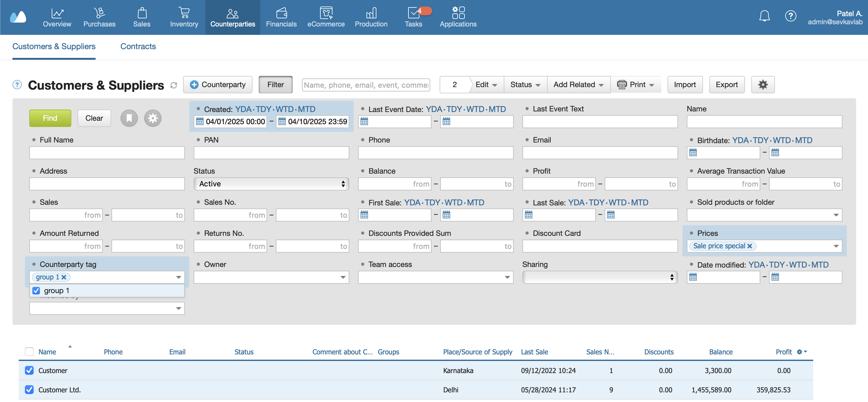The image size is (868, 402).
Task: Click the Export button
Action: click(x=726, y=85)
